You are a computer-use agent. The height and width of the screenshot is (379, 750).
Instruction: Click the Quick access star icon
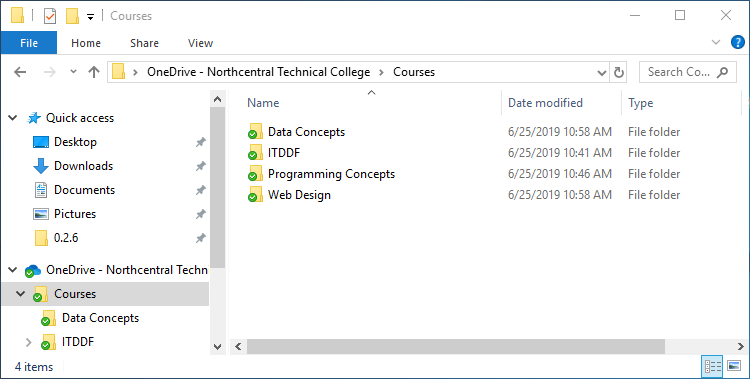pos(33,118)
